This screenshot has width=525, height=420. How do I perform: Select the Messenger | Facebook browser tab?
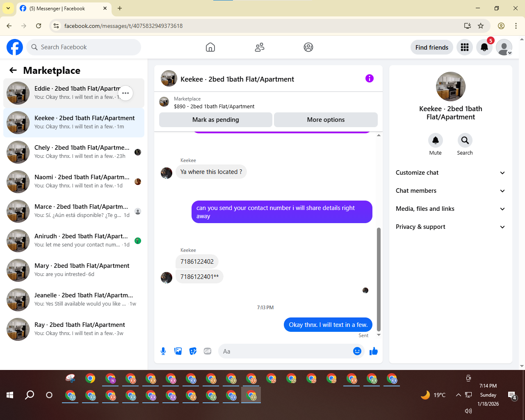click(x=64, y=8)
